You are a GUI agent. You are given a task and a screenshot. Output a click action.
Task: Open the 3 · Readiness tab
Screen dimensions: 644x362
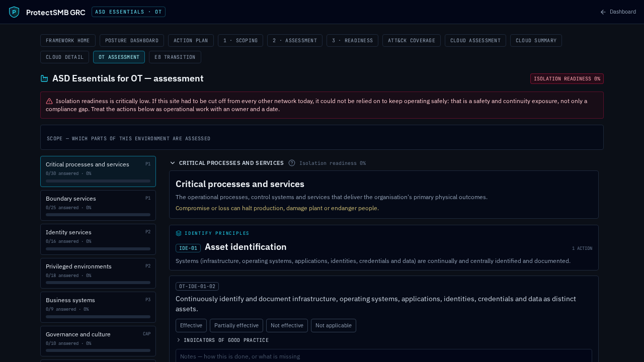[352, 41]
